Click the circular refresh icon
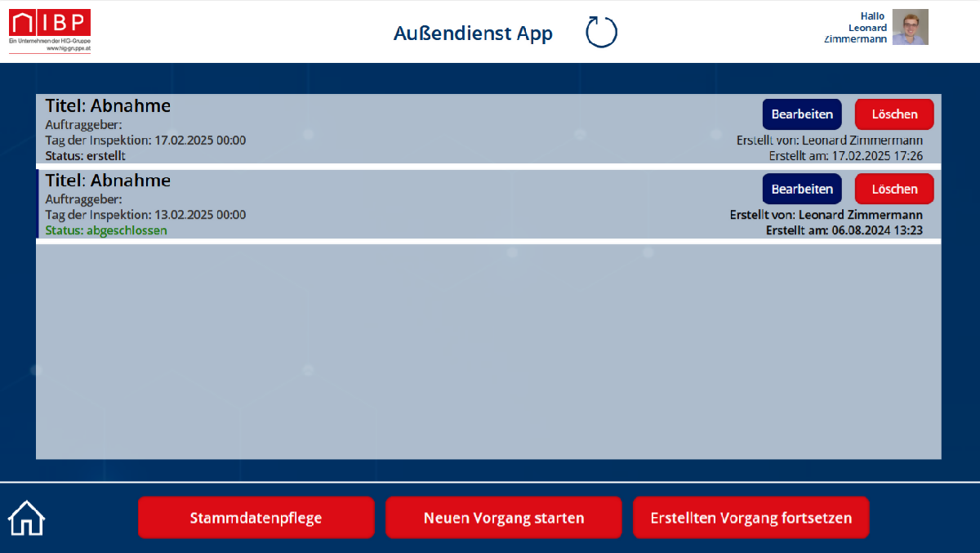Image resolution: width=980 pixels, height=553 pixels. [x=601, y=33]
